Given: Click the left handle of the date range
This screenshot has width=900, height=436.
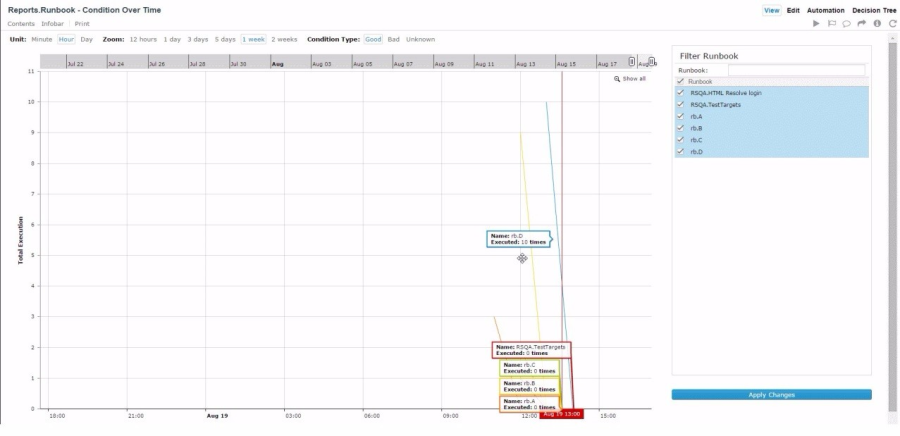Looking at the screenshot, I should click(x=631, y=62).
